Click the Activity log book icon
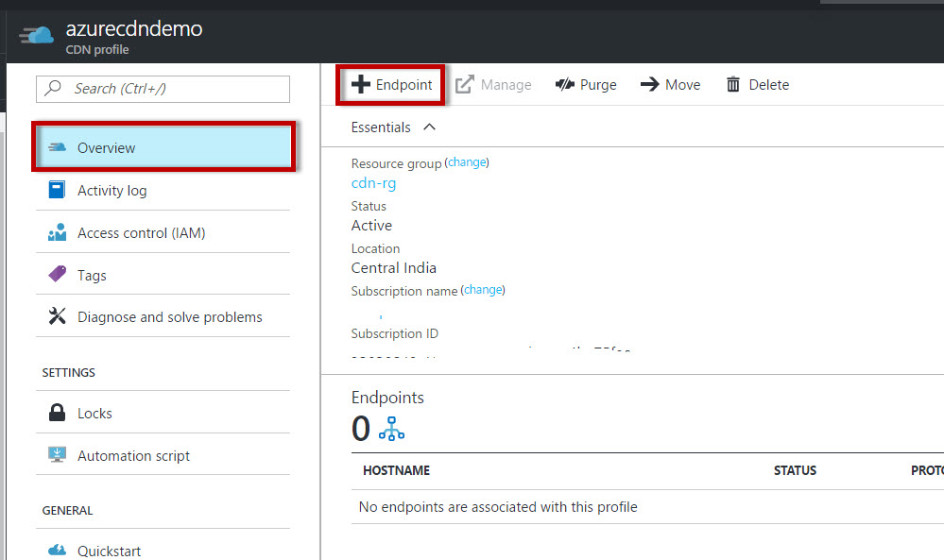 tap(57, 190)
